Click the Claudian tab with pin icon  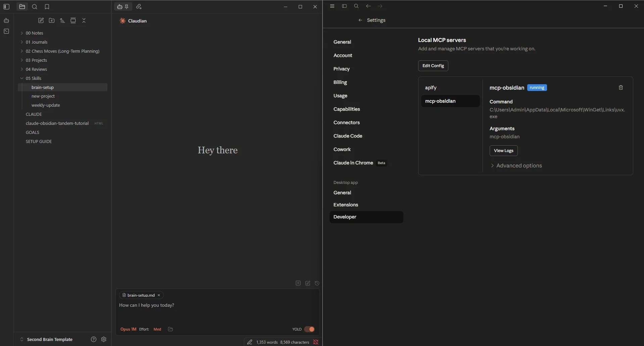[x=123, y=7]
